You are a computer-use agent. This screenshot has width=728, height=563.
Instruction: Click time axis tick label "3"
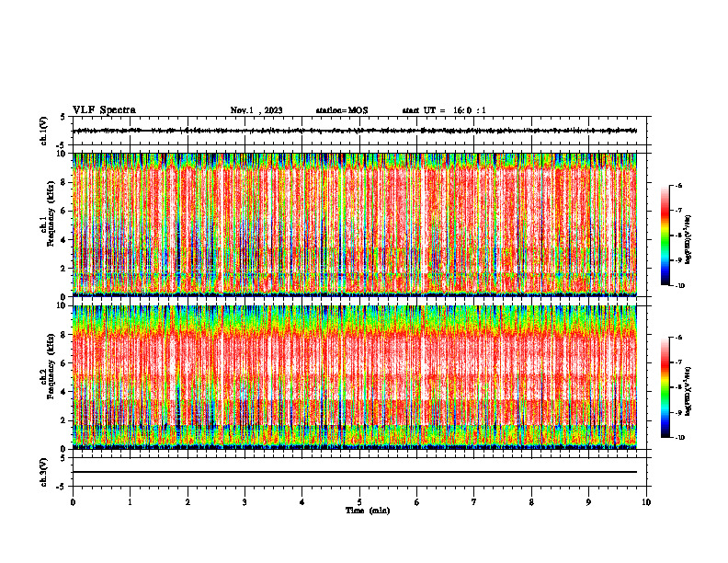click(245, 502)
